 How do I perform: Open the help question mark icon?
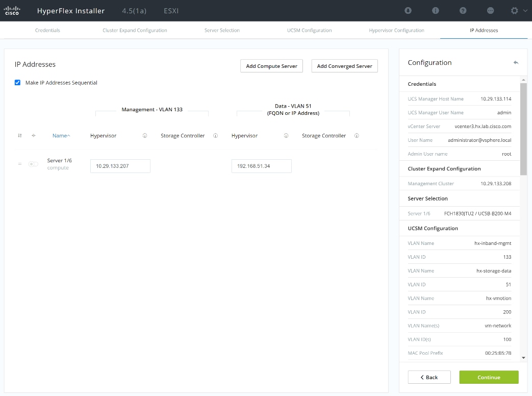coord(463,11)
